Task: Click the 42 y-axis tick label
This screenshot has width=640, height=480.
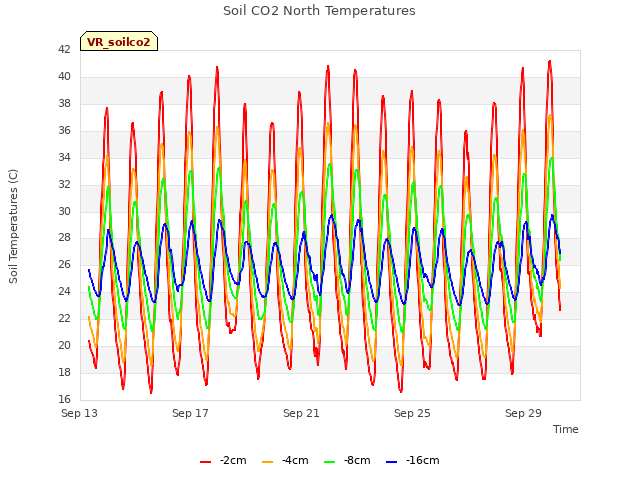Action: click(64, 49)
